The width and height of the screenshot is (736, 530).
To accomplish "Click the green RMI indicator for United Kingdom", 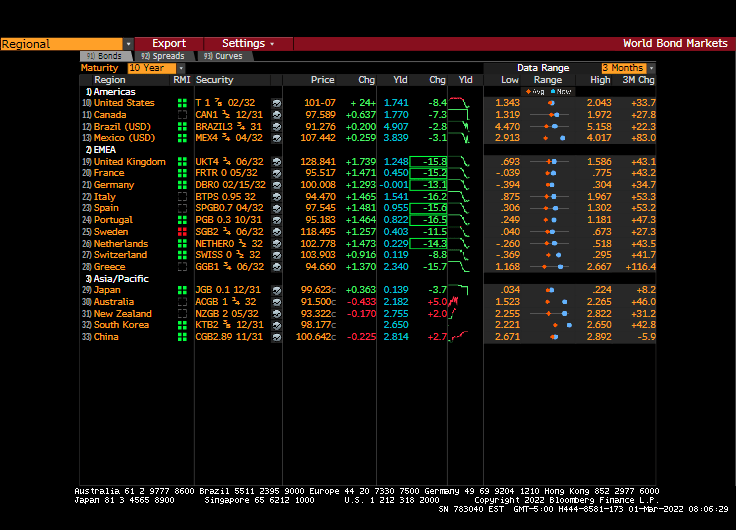I will [x=182, y=162].
